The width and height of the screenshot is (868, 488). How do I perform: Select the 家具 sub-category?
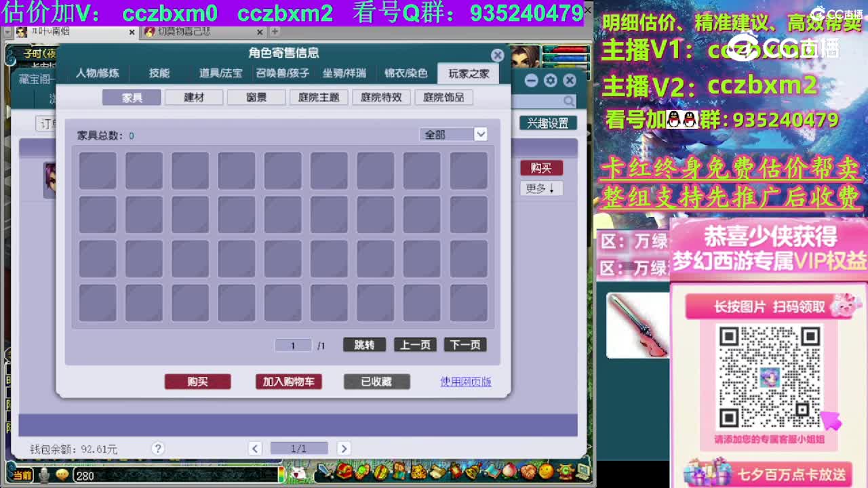pos(132,98)
